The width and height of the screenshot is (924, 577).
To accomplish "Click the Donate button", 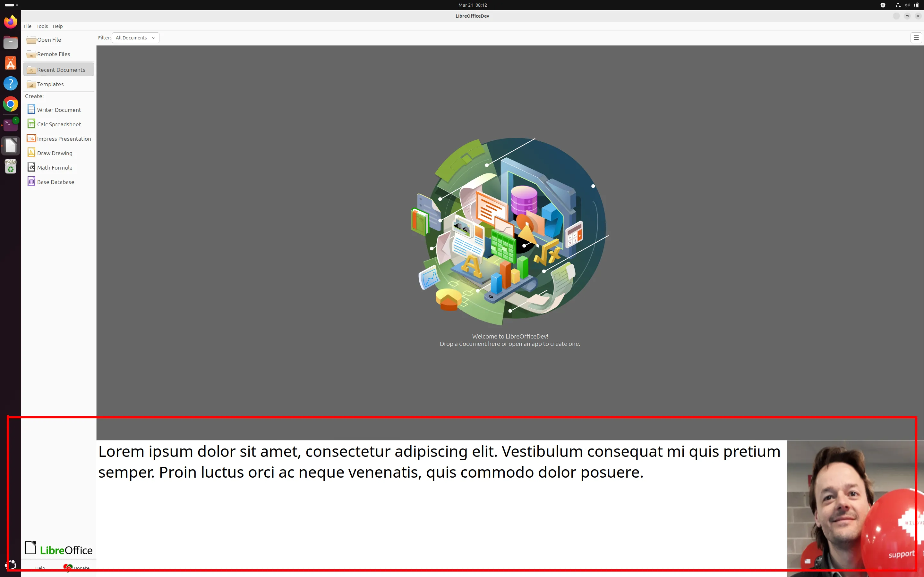I will pos(77,568).
